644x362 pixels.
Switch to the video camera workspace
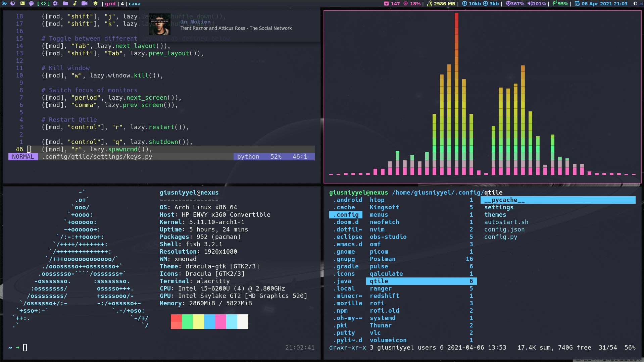pyautogui.click(x=85, y=4)
